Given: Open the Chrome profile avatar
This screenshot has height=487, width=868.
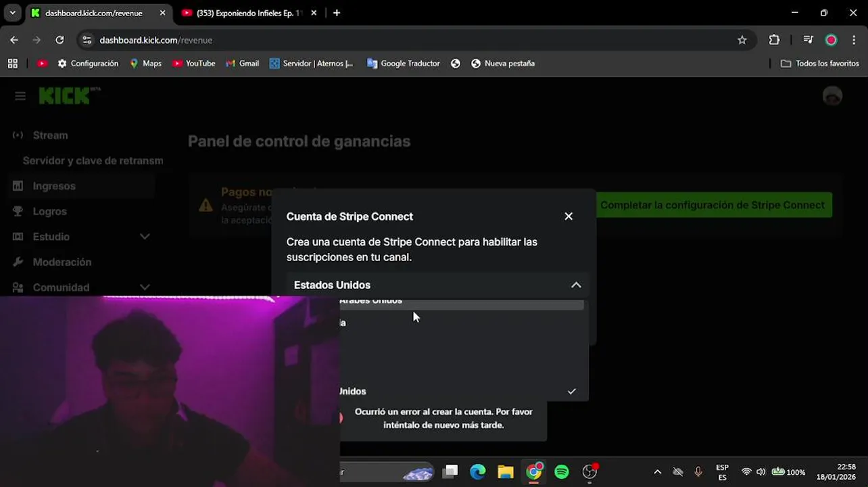Looking at the screenshot, I should point(831,40).
